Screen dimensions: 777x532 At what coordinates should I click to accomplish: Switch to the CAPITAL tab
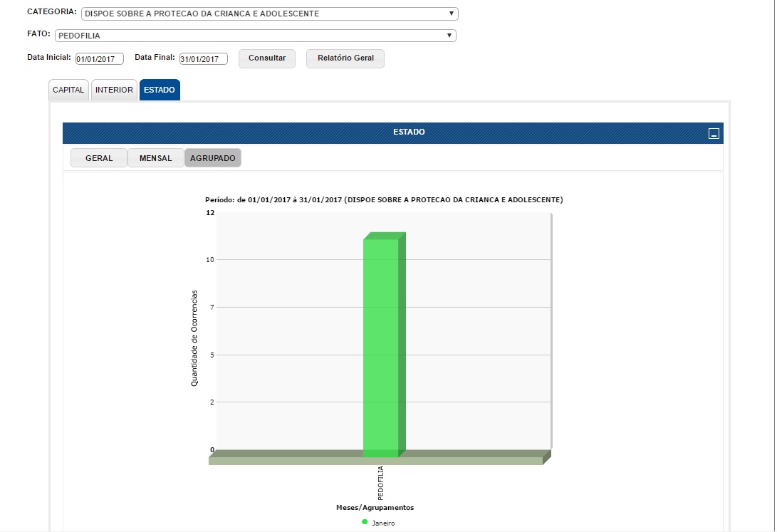(x=68, y=90)
